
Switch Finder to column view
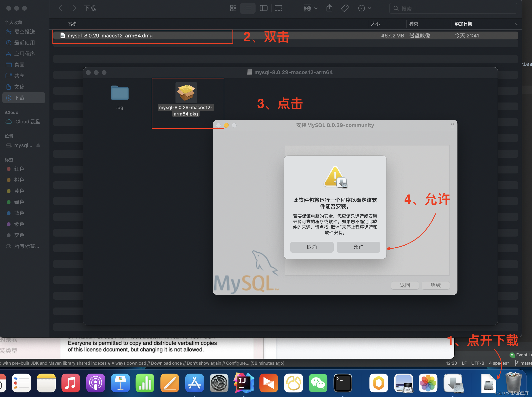pos(263,8)
